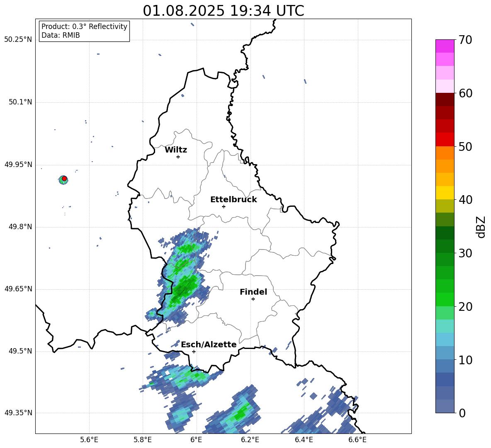Screen dimensions: 491x448
Task: Click the Findel city label
Action: tap(253, 292)
